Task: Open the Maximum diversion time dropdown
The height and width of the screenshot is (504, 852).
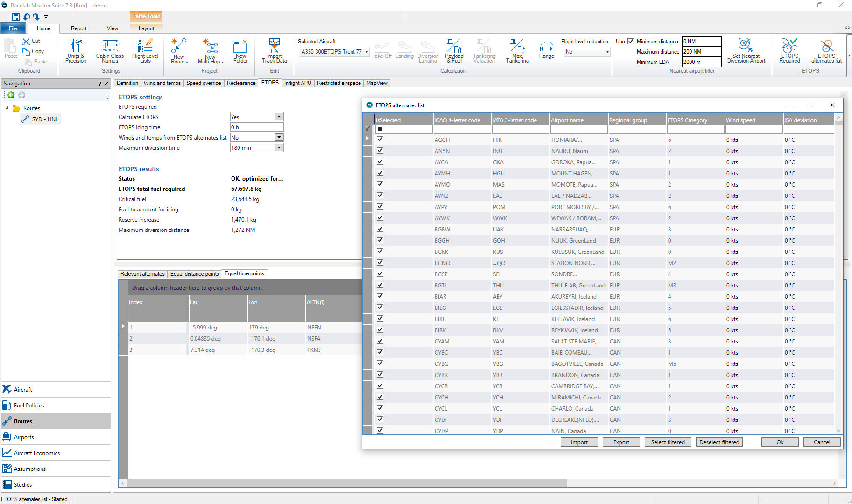Action: point(279,147)
